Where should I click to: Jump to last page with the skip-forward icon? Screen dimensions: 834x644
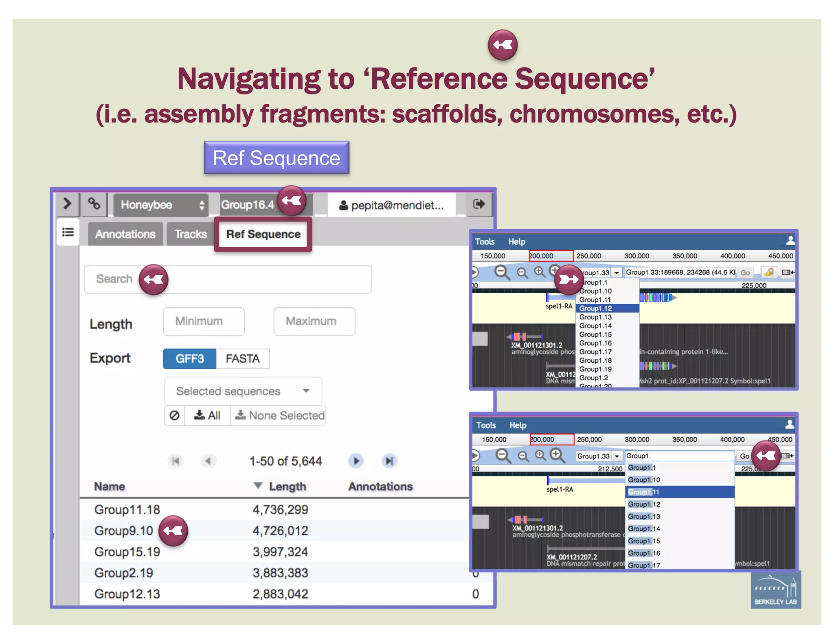[x=389, y=461]
